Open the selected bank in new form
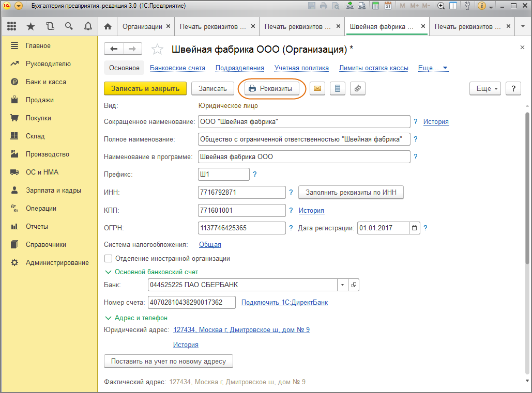532x393 pixels. click(x=354, y=285)
